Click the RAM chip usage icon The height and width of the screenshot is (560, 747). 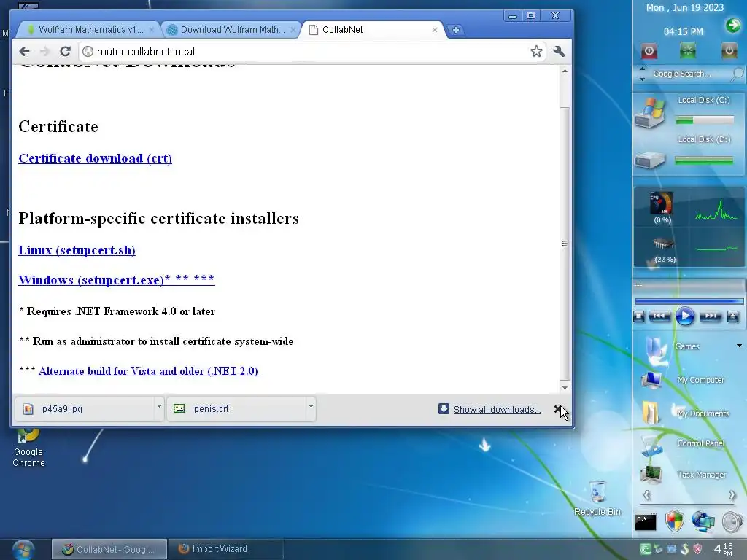point(662,244)
